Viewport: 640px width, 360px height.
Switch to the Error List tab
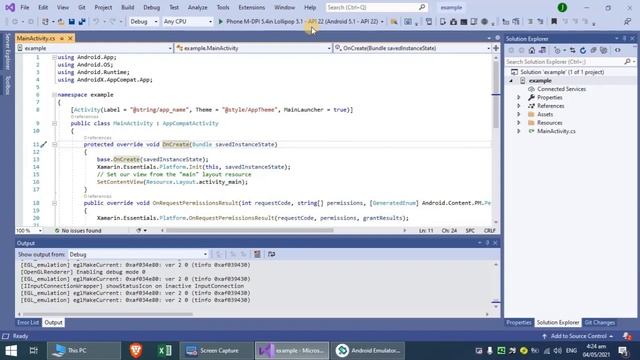click(x=28, y=322)
